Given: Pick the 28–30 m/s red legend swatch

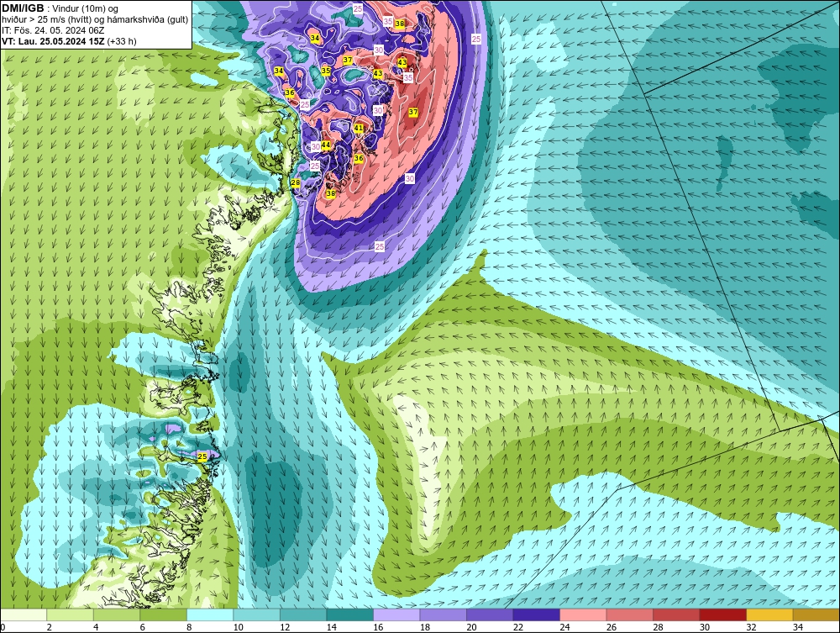Looking at the screenshot, I should pos(676,615).
